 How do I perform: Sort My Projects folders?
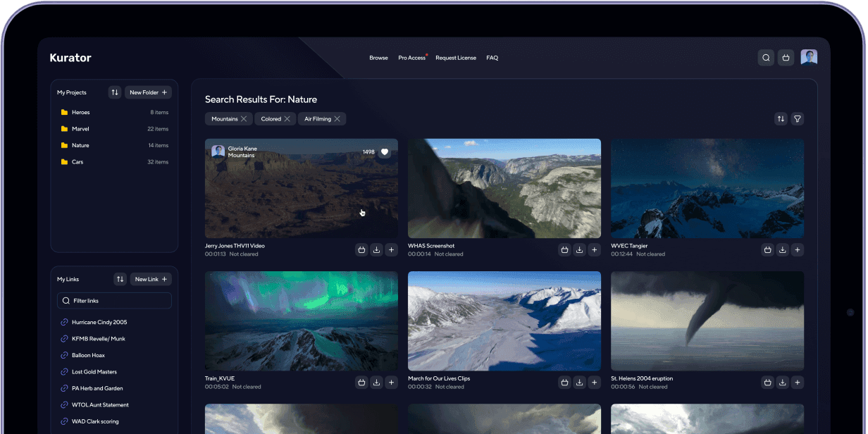115,92
